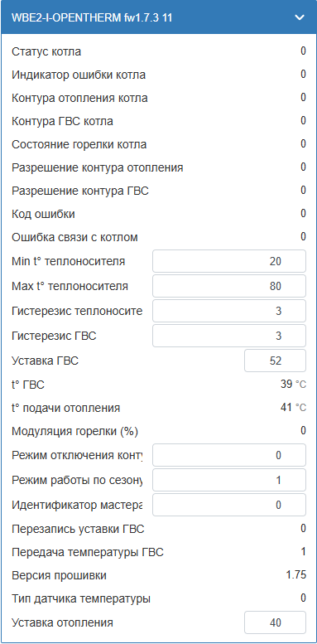
Task: Collapse the WBE2-I-OPENTHERM panel with the chevron
Action: [x=300, y=17]
